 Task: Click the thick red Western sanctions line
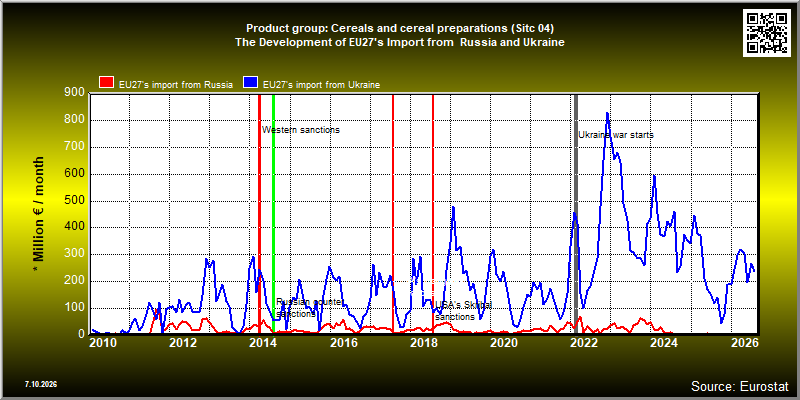[x=259, y=214]
